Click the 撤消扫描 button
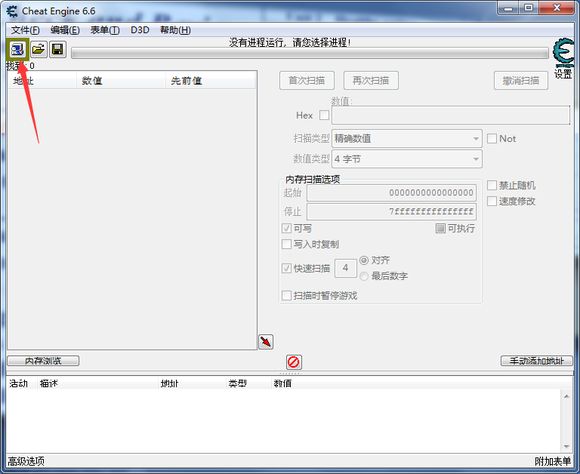The image size is (580, 474). click(521, 80)
